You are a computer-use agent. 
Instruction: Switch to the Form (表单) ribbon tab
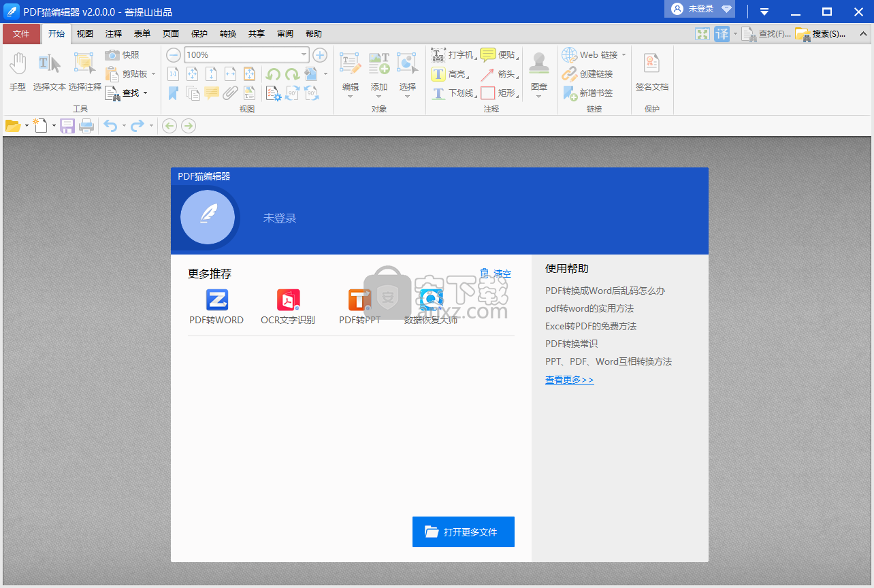coord(142,34)
